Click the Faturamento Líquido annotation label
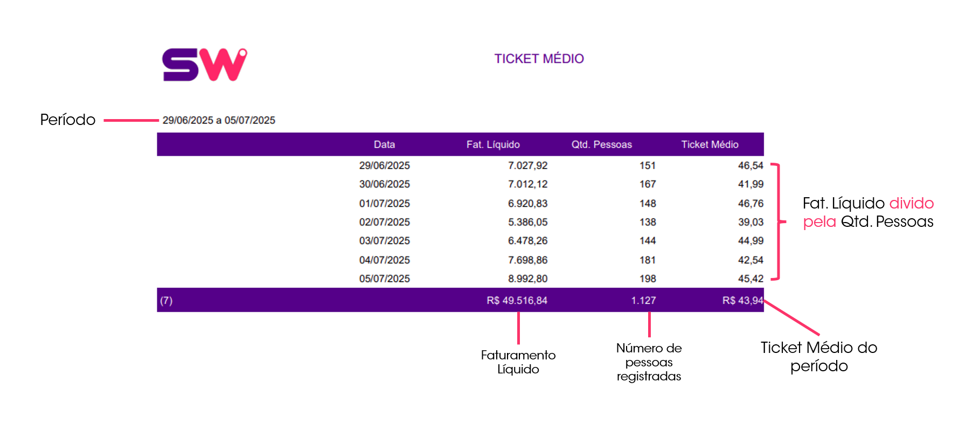The image size is (980, 430). pos(518,362)
